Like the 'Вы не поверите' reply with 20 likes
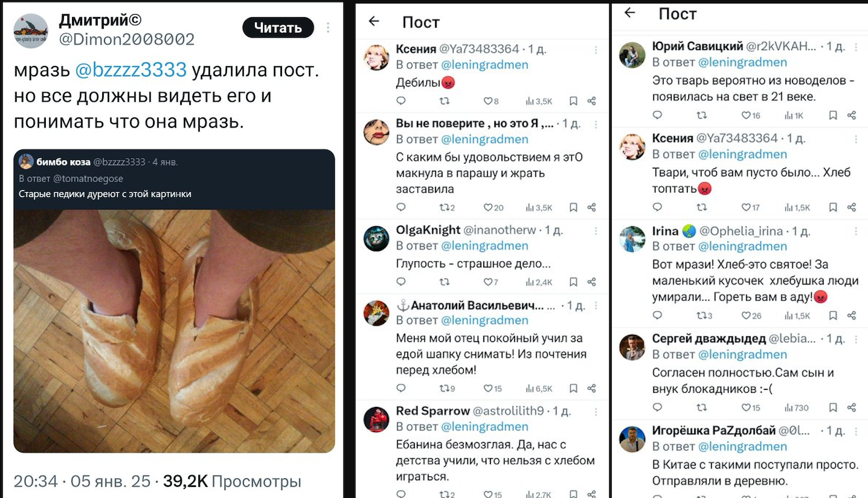 tap(493, 207)
